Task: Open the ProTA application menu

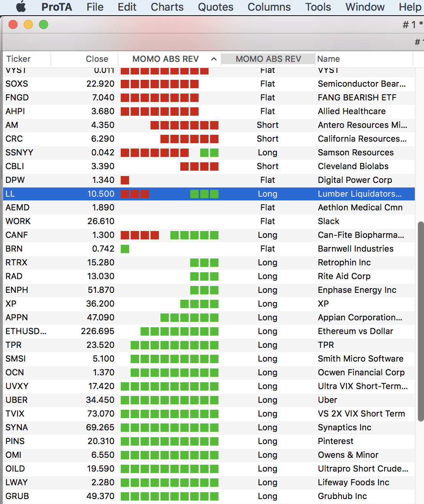Action: point(57,7)
